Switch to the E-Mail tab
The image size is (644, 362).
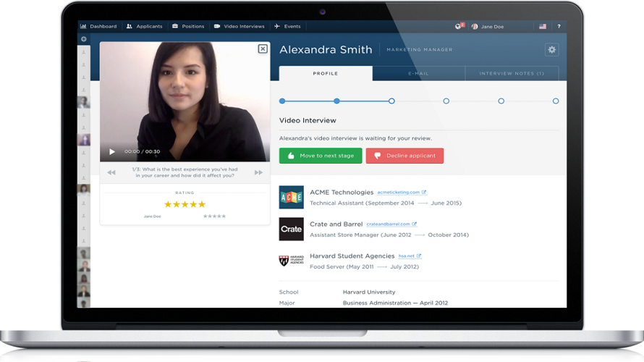point(418,74)
